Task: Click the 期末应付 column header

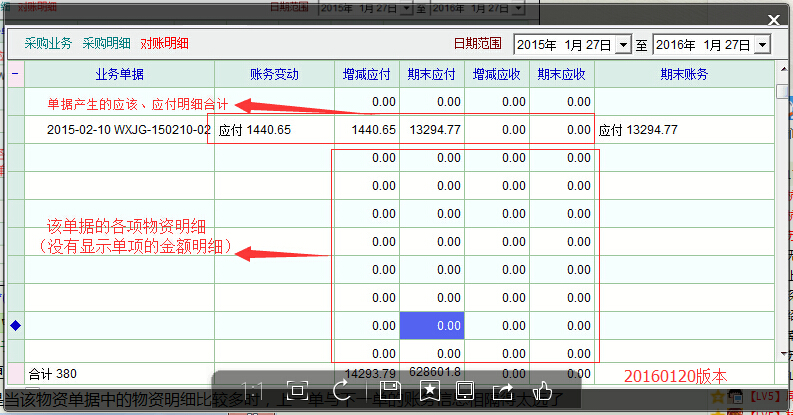Action: (432, 74)
